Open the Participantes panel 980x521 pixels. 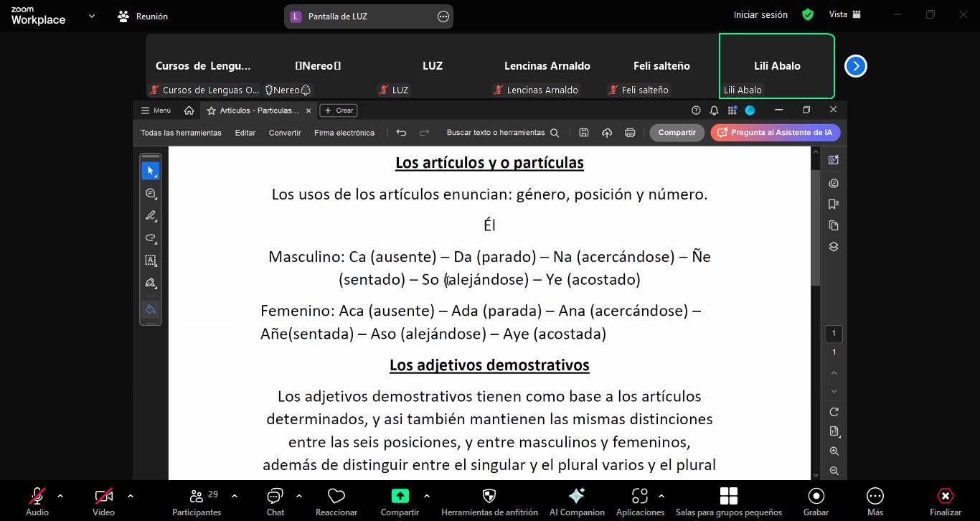pyautogui.click(x=196, y=501)
